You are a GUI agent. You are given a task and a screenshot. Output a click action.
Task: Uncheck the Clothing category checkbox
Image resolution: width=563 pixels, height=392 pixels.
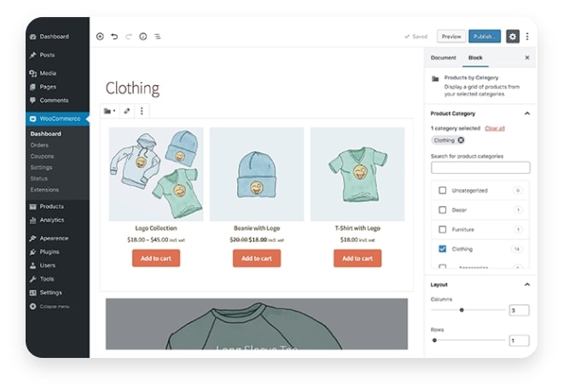pyautogui.click(x=442, y=249)
